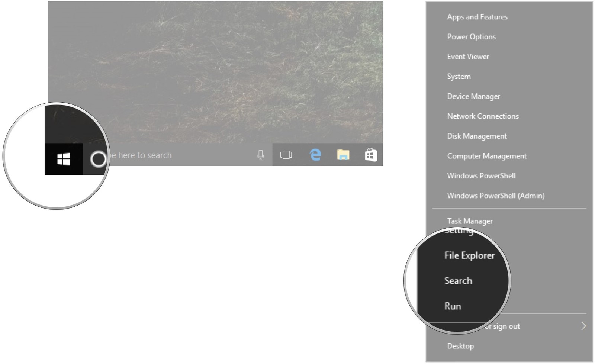Select Desktop from the menu
The height and width of the screenshot is (364, 595).
[461, 346]
